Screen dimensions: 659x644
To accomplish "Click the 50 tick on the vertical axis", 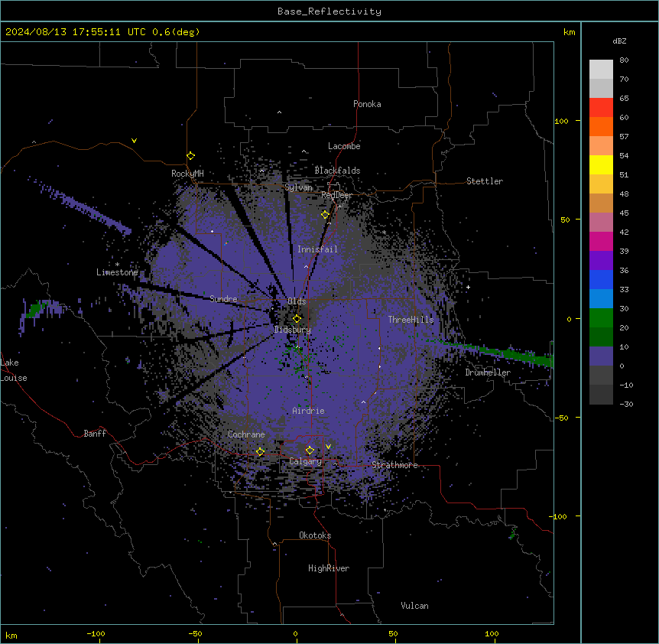I will tap(565, 220).
